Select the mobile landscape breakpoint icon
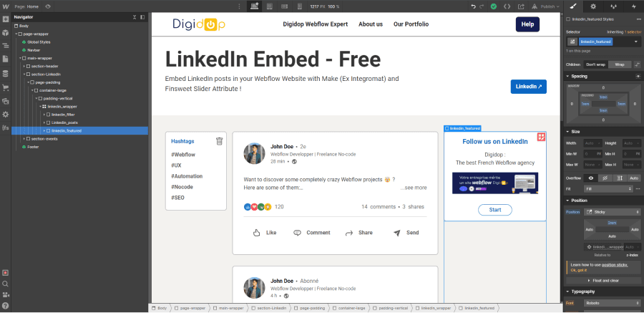644x313 pixels. [x=284, y=6]
